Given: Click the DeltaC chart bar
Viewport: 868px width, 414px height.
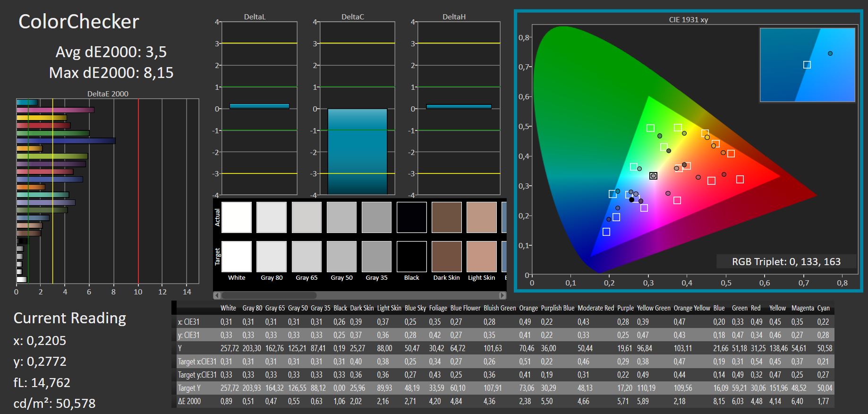Looking at the screenshot, I should (x=357, y=151).
